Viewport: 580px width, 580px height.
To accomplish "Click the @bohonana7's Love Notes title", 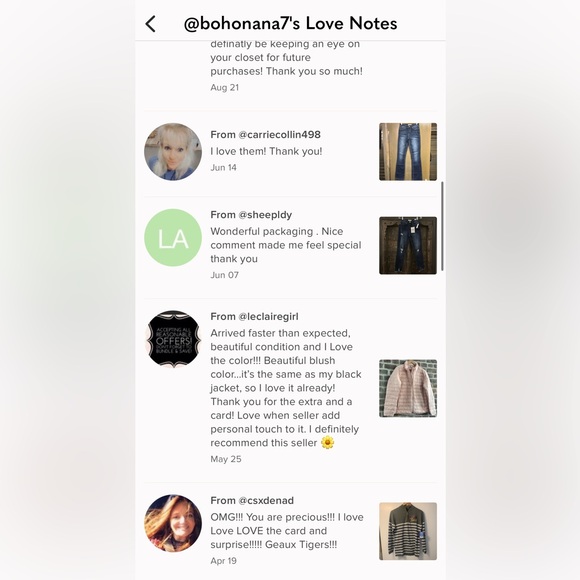I will click(x=290, y=23).
